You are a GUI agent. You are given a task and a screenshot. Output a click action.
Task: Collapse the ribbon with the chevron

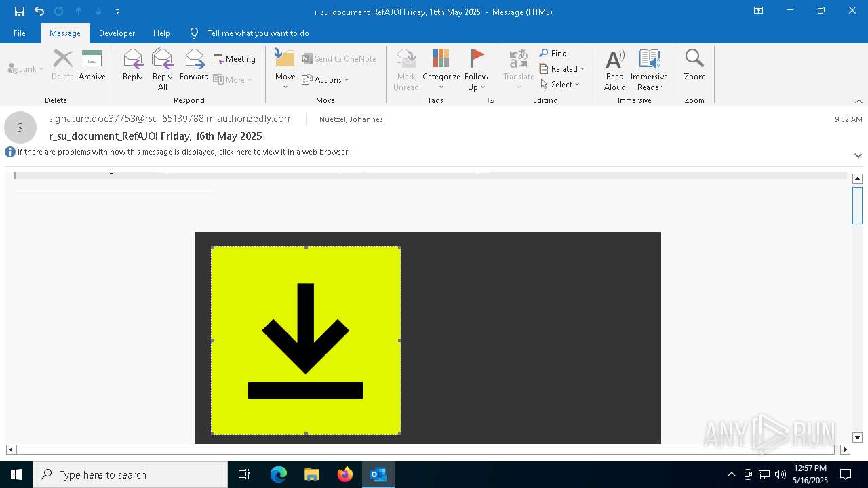pyautogui.click(x=859, y=101)
